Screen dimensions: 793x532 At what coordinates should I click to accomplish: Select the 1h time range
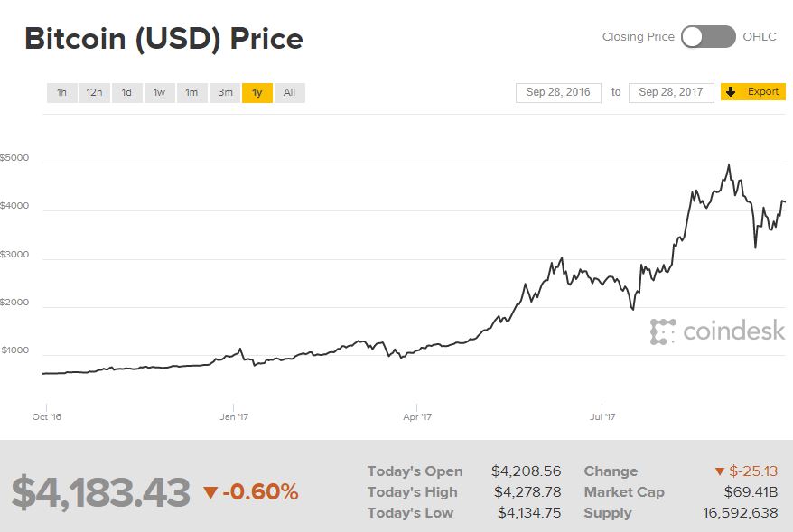click(61, 92)
